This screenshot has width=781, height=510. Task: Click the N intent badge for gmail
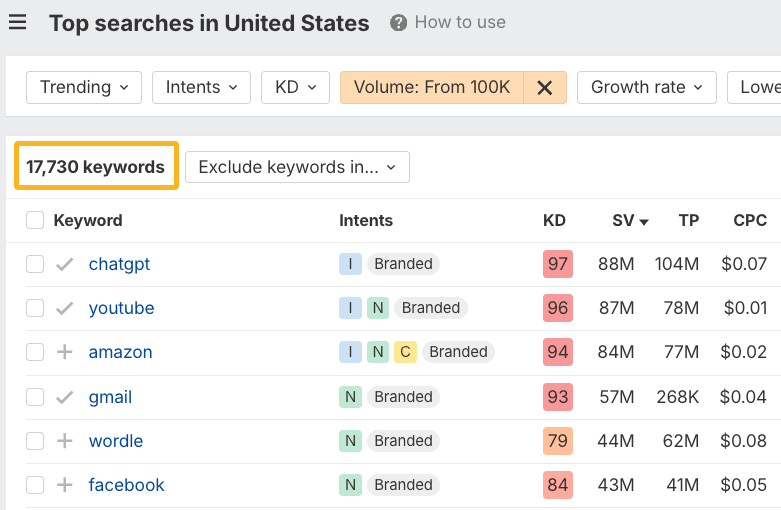350,397
